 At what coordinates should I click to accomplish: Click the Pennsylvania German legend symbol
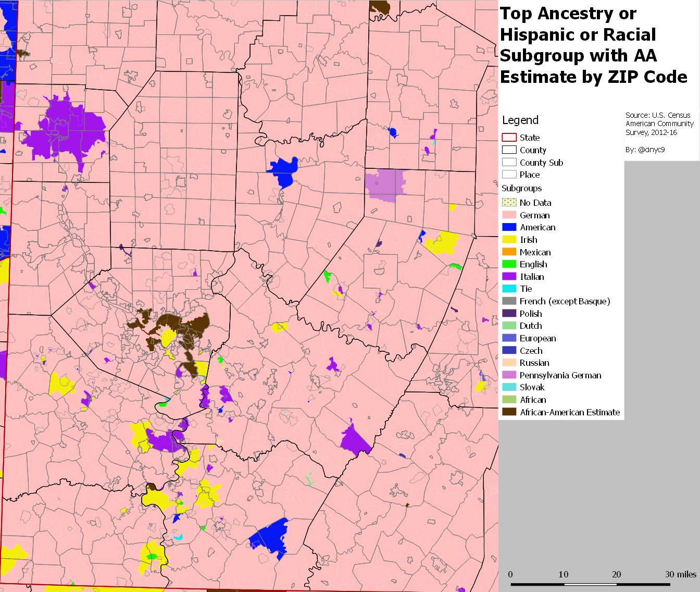tap(508, 375)
